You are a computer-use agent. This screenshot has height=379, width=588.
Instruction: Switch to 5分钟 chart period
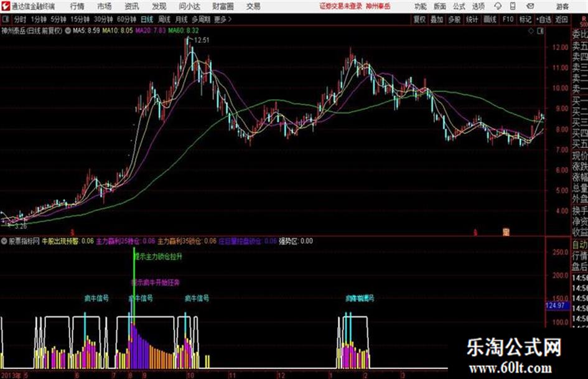[x=58, y=19]
